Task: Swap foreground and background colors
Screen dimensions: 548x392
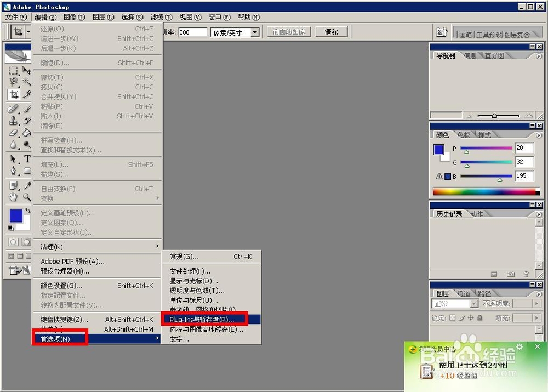Action: [x=27, y=211]
